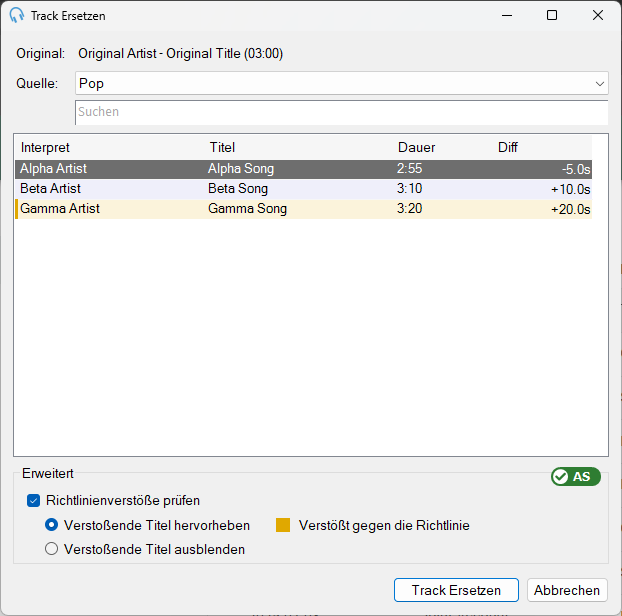The height and width of the screenshot is (616, 622).
Task: Select Verstoßende Titel ausblenden radio option
Action: (52, 549)
